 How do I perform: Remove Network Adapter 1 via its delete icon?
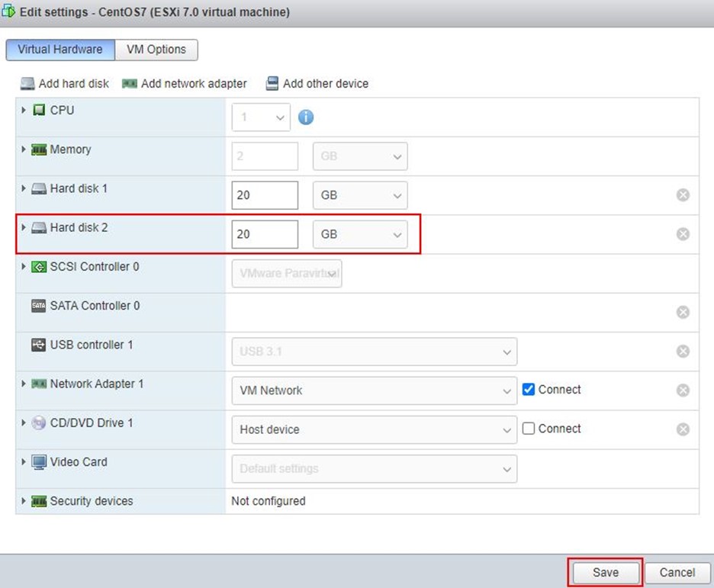pos(683,390)
